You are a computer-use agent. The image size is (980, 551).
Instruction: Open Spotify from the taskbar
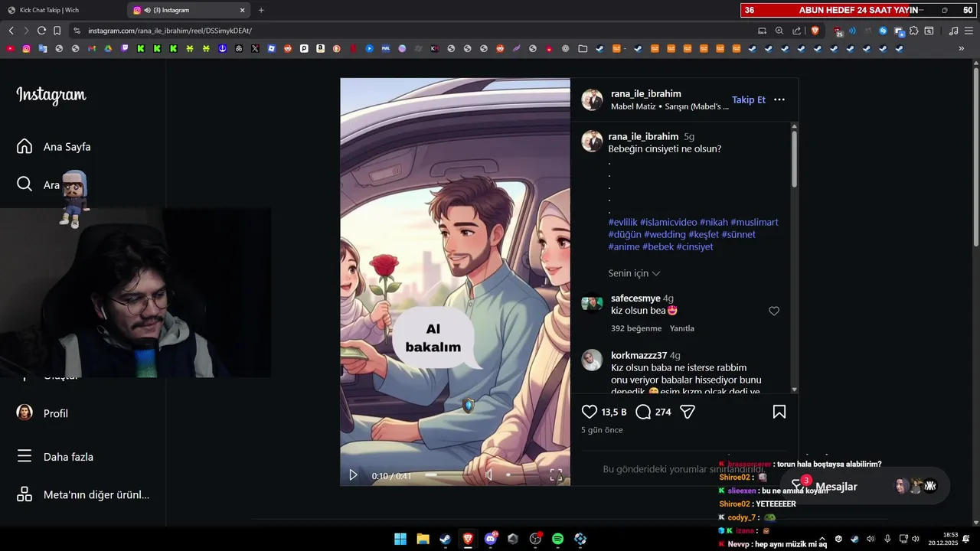tap(558, 539)
